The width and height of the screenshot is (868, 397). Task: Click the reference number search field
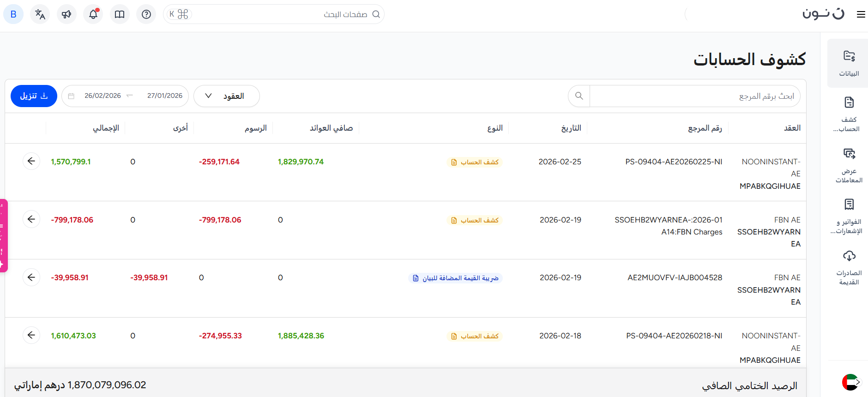[x=694, y=96]
